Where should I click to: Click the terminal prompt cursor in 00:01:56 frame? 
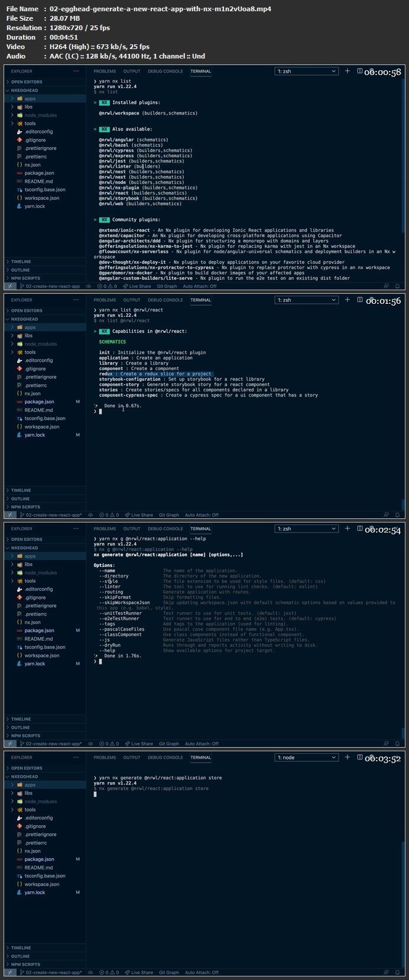pos(100,411)
